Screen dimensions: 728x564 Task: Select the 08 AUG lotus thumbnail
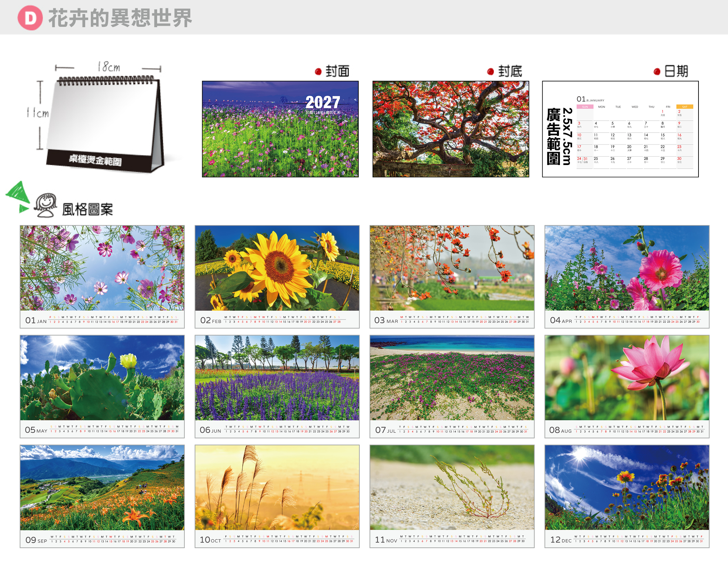point(627,386)
